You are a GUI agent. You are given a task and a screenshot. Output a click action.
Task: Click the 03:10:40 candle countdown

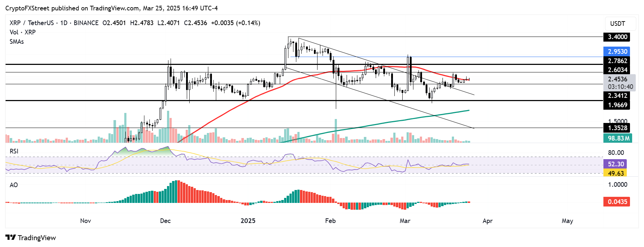click(x=620, y=87)
